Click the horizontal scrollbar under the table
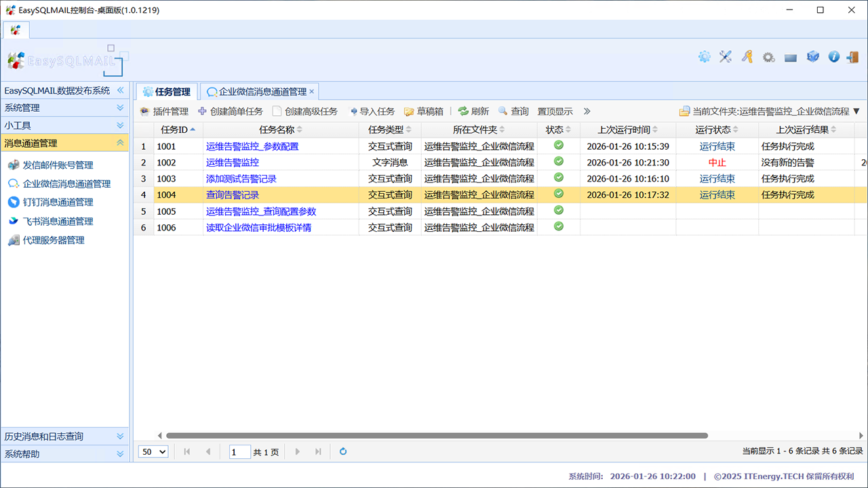 pyautogui.click(x=437, y=436)
